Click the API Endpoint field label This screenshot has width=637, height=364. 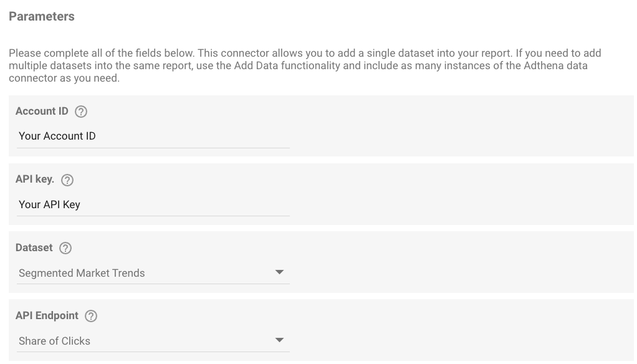click(47, 315)
